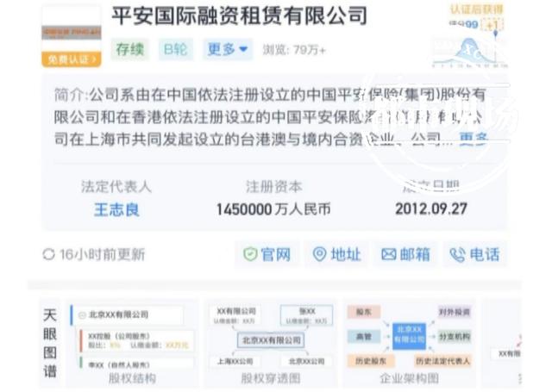Image resolution: width=552 pixels, height=392 pixels.
Task: Click the 邮箱 envelope icon
Action: click(x=389, y=254)
